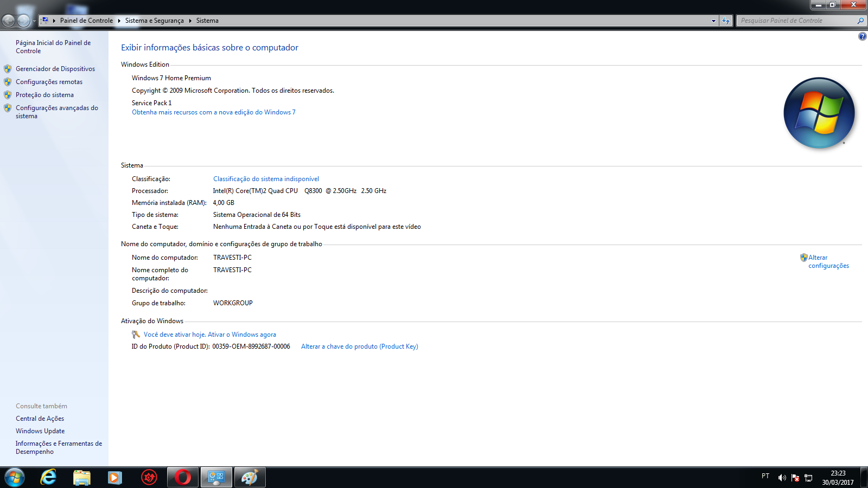Image resolution: width=868 pixels, height=488 pixels.
Task: Click Alterar a chave do produto link
Action: pyautogui.click(x=360, y=346)
